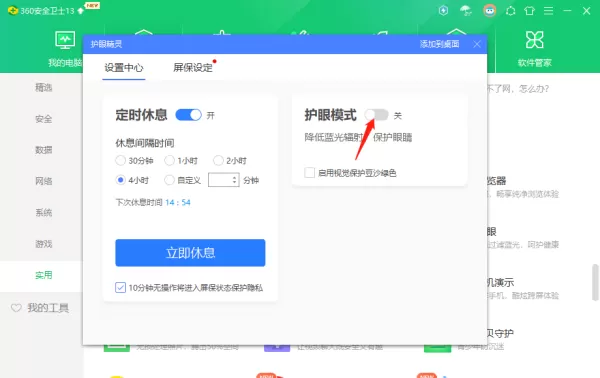Focus the custom minutes input field
Viewport: 600px width, 378px height.
tap(223, 180)
